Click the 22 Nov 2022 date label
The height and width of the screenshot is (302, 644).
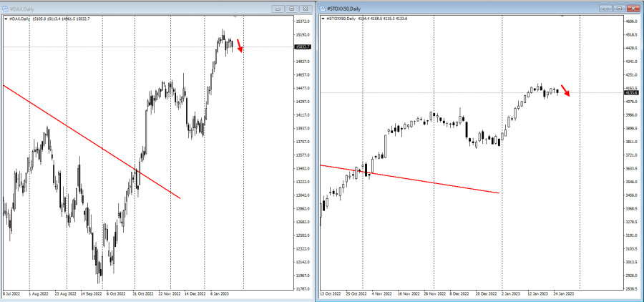point(170,294)
